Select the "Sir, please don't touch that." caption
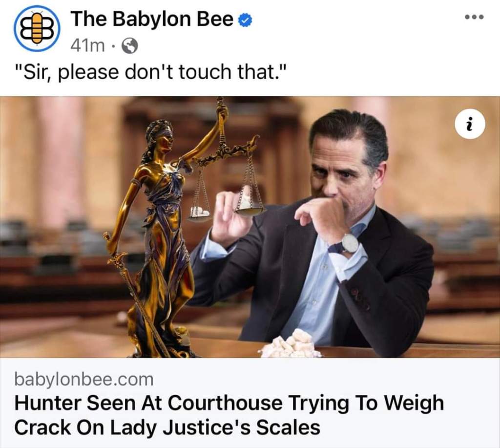This screenshot has width=500, height=448. point(148,72)
